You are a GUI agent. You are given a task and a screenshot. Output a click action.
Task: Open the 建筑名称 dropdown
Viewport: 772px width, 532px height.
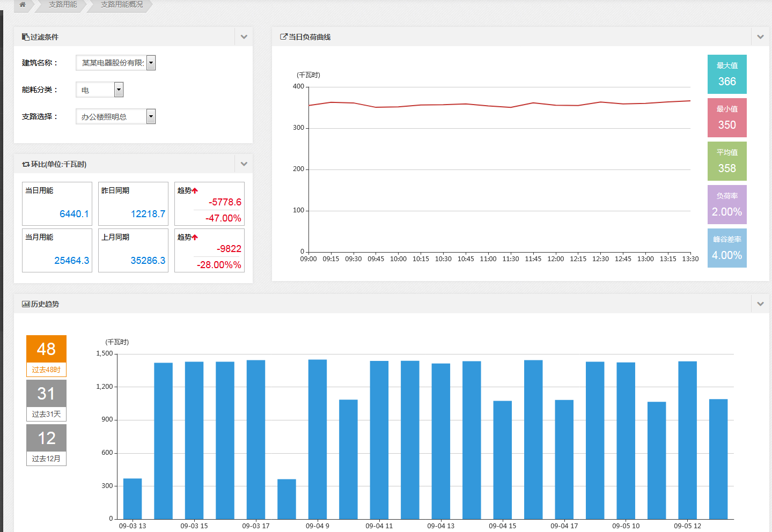116,63
